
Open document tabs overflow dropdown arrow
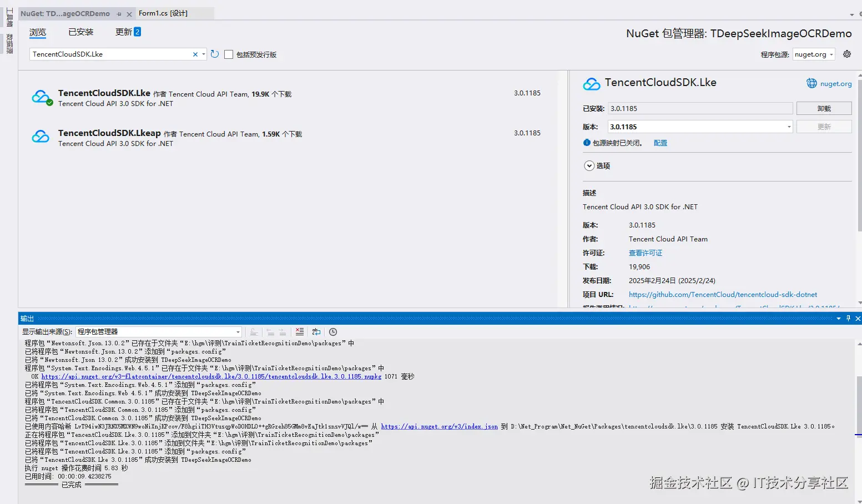[x=852, y=14]
